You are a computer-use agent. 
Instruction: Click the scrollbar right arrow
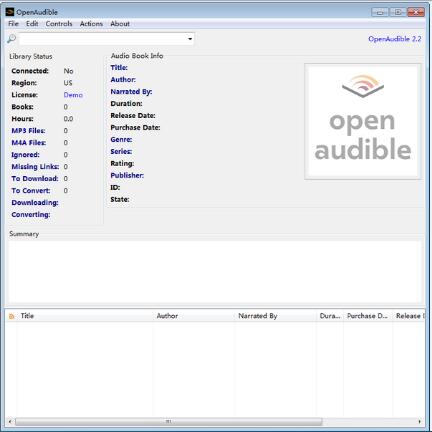pos(419,422)
